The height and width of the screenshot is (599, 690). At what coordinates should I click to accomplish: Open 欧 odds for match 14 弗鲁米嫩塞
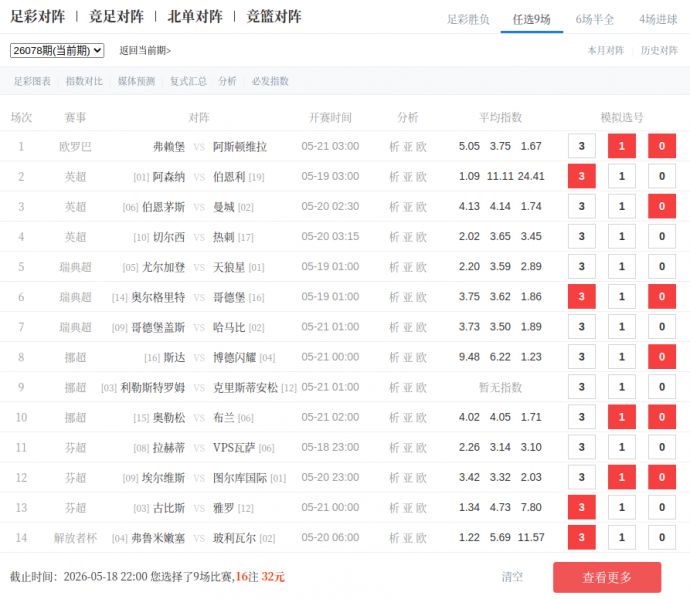tap(422, 538)
